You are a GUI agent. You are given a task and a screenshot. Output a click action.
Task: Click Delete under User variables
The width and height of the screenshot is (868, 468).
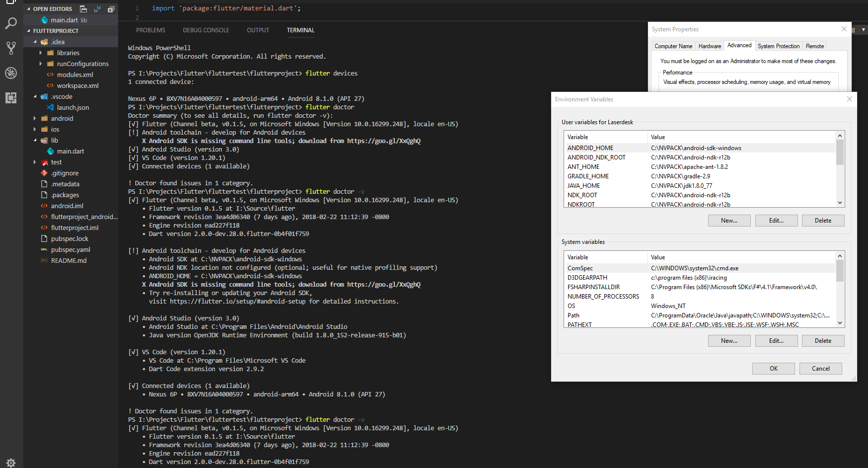(x=823, y=221)
